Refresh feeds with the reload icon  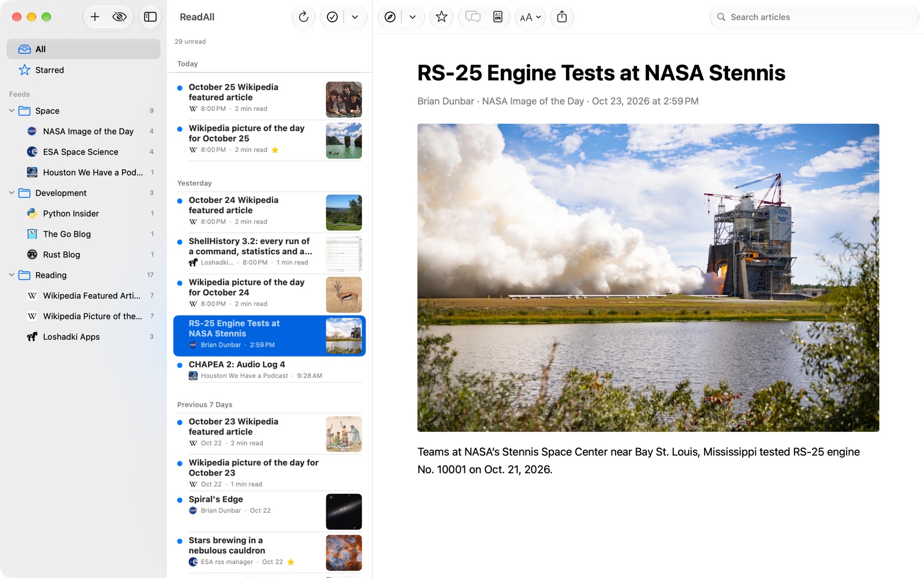(303, 17)
